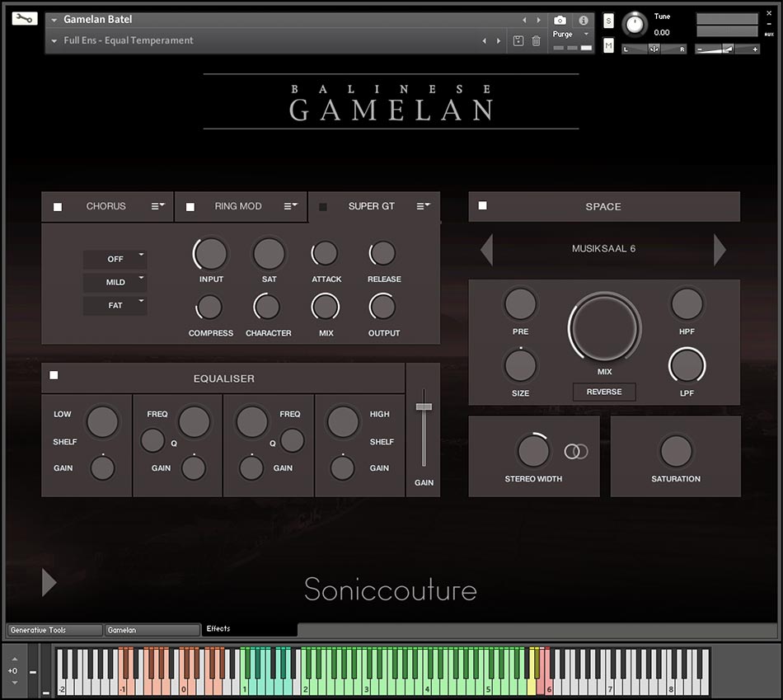783x700 pixels.
Task: Switch to the Effects tab
Action: click(x=250, y=629)
